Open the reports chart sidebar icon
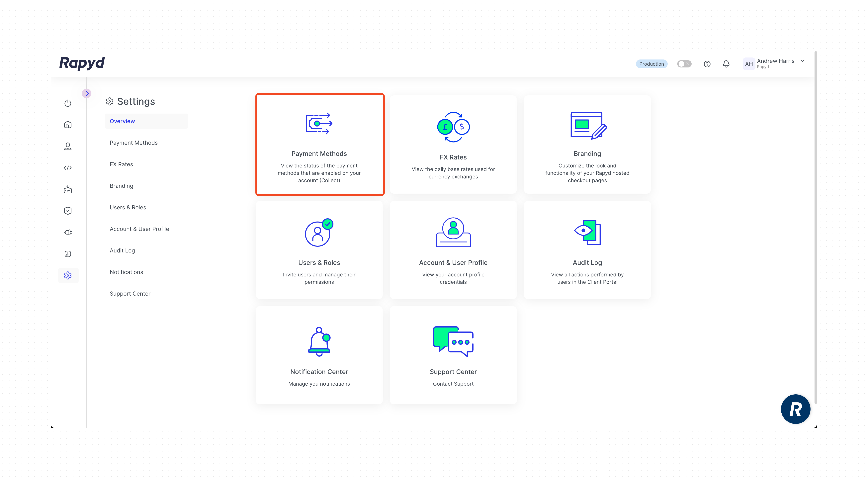868x479 pixels. pyautogui.click(x=68, y=254)
